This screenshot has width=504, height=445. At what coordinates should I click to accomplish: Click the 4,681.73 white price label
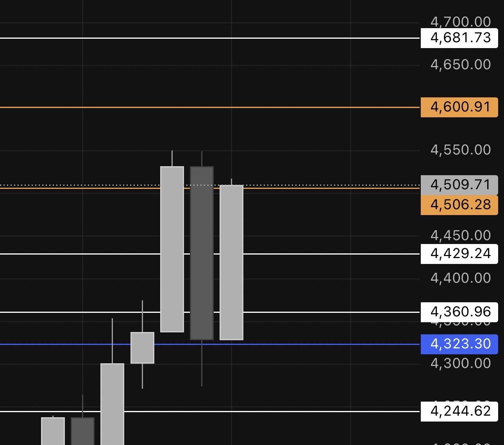pos(459,38)
